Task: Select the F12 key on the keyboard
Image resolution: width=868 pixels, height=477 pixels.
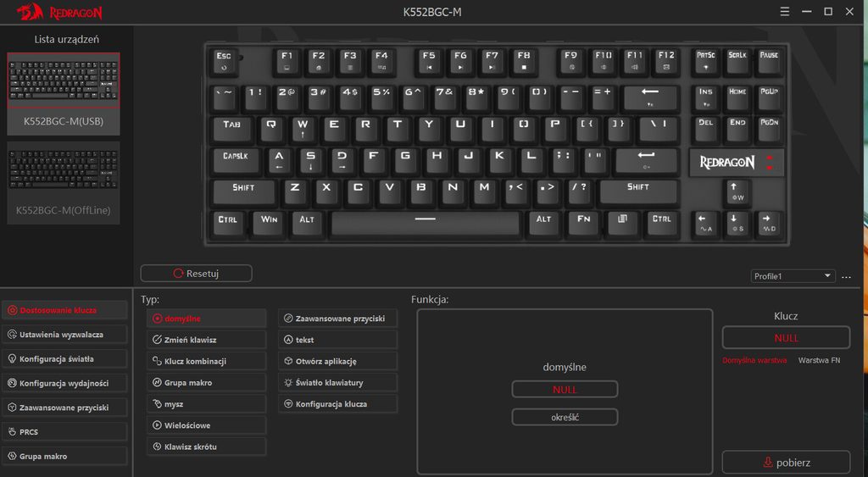Action: tap(666, 61)
